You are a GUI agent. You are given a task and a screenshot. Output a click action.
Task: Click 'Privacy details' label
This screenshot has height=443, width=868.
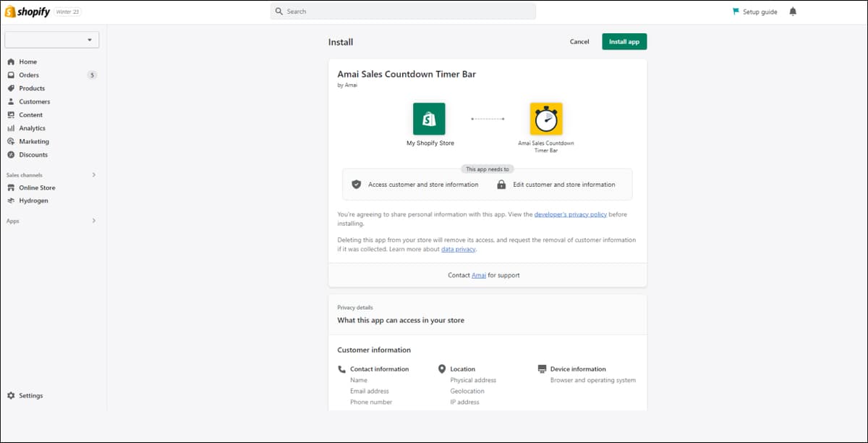(355, 308)
